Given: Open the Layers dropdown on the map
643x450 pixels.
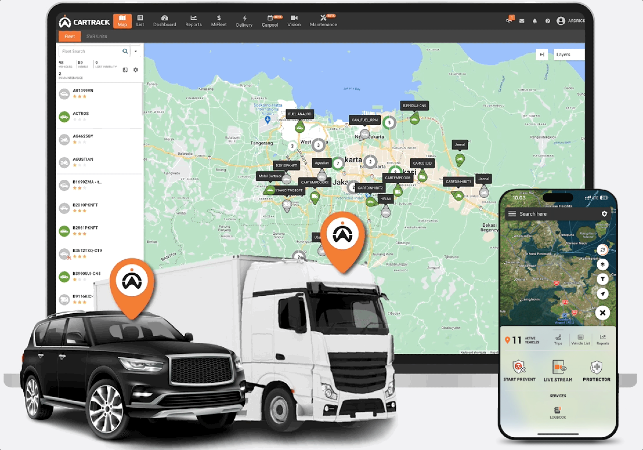Looking at the screenshot, I should click(569, 54).
